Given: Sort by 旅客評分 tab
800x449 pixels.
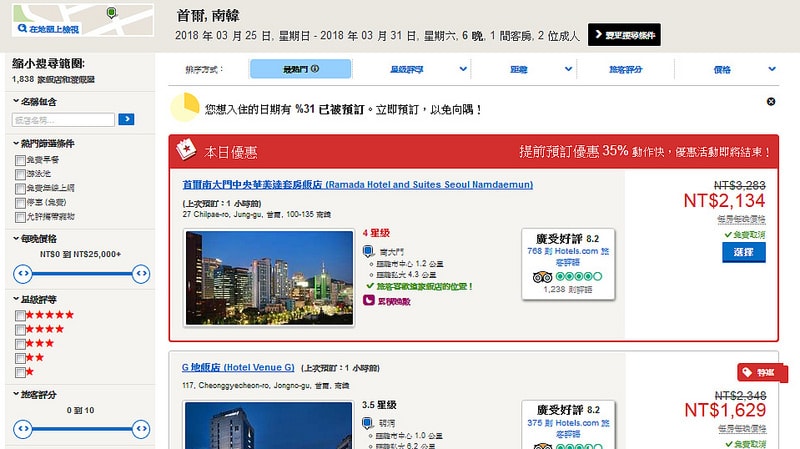Looking at the screenshot, I should point(626,69).
